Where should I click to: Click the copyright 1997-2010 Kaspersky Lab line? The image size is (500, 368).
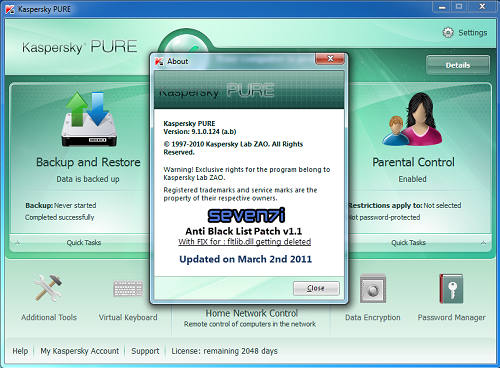[233, 148]
